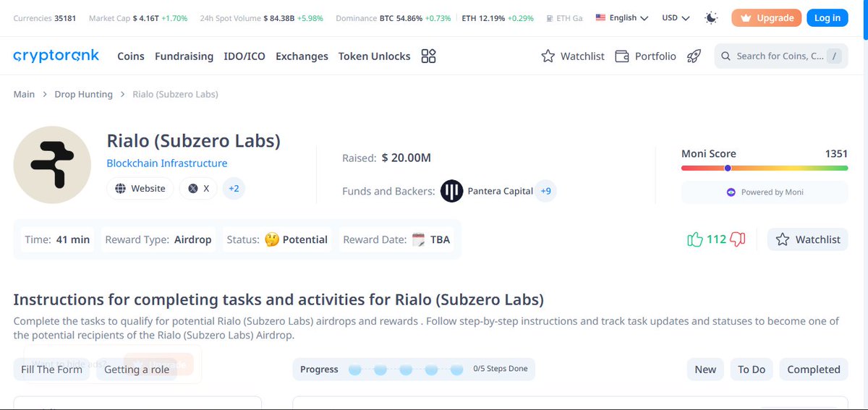Select the Fill The Form tag
This screenshot has height=410, width=868.
pos(51,369)
